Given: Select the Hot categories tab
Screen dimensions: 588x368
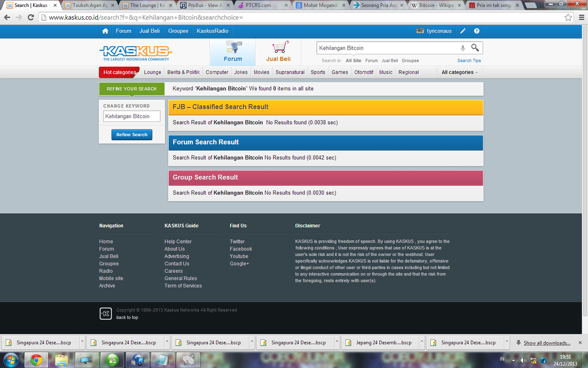Looking at the screenshot, I should [119, 72].
